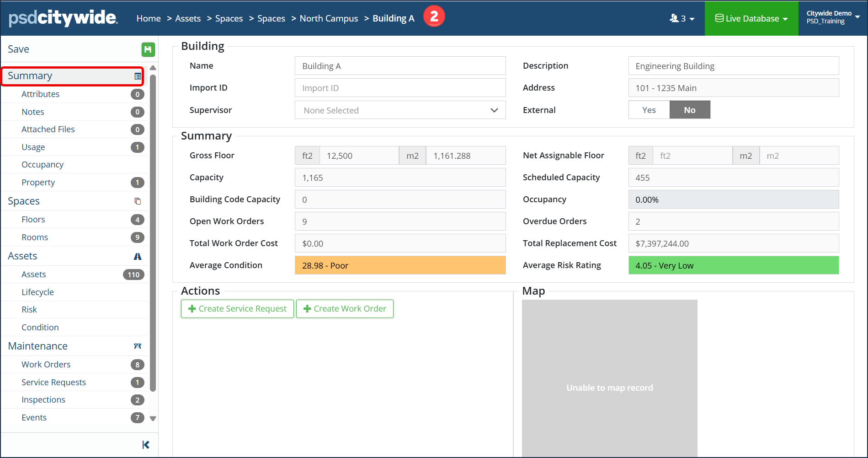Open the Citywide Demo account menu
The width and height of the screenshot is (868, 458).
pos(833,17)
